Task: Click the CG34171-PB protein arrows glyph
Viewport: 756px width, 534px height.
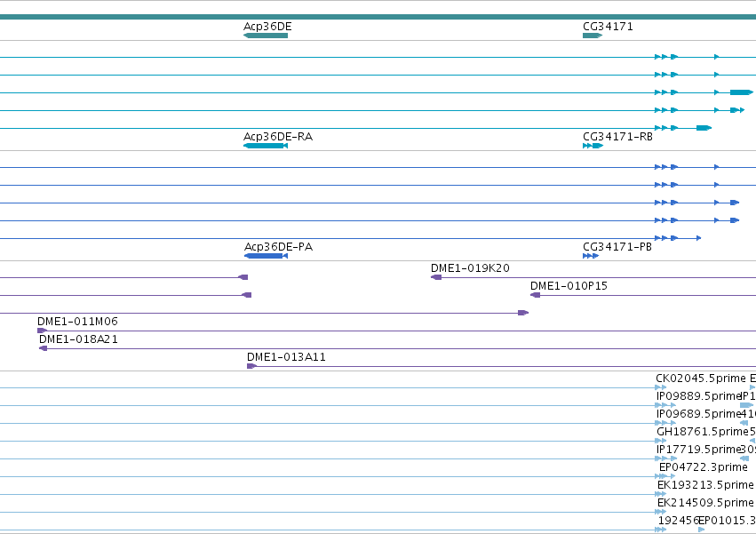Action: pyautogui.click(x=591, y=256)
